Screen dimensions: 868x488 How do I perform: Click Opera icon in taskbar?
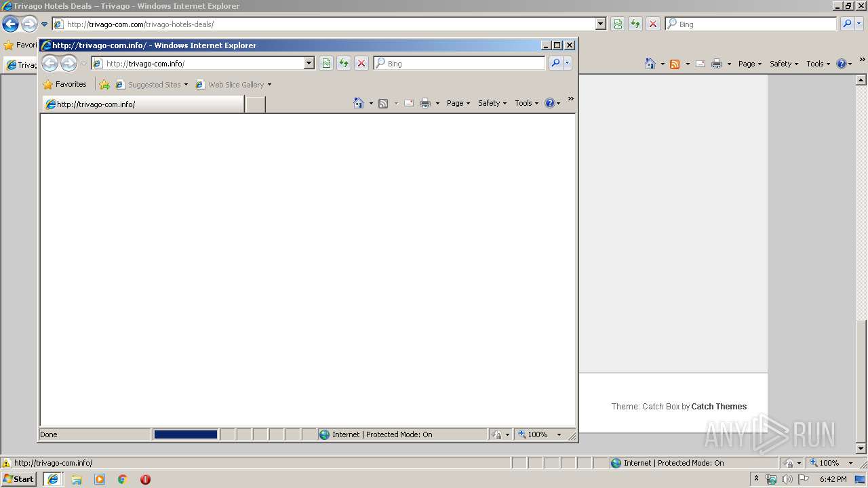(145, 479)
